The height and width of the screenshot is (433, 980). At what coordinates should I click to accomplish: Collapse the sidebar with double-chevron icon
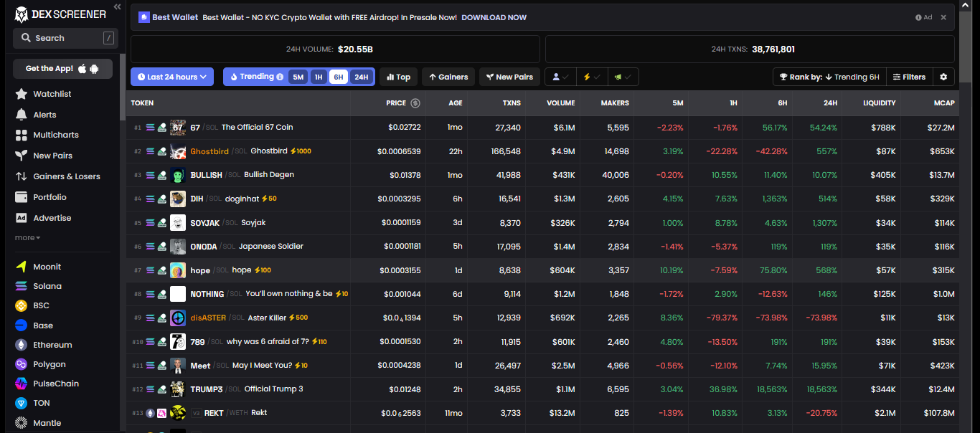point(117,7)
